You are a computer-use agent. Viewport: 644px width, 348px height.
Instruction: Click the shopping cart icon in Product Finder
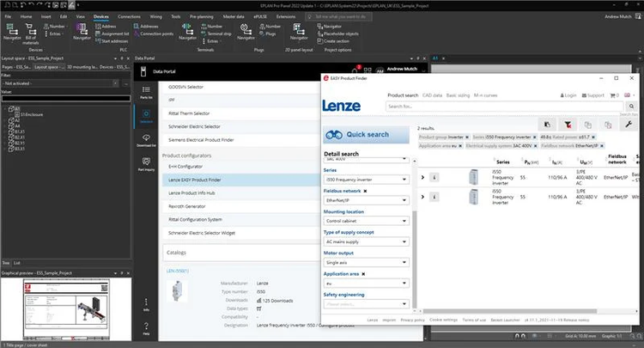coord(614,95)
